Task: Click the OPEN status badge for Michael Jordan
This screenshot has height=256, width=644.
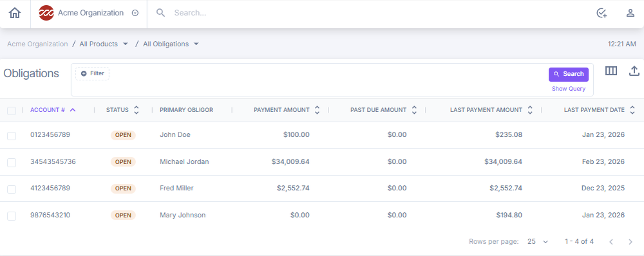Action: (x=123, y=162)
